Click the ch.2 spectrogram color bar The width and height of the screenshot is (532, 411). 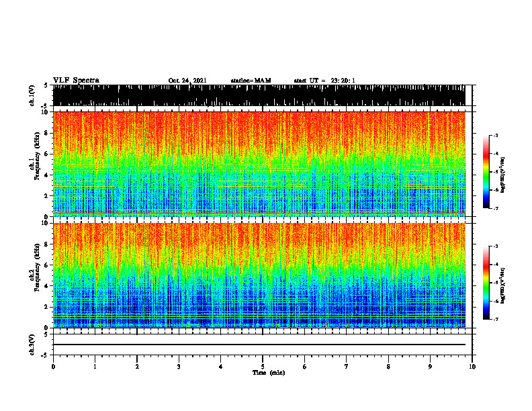coord(486,283)
